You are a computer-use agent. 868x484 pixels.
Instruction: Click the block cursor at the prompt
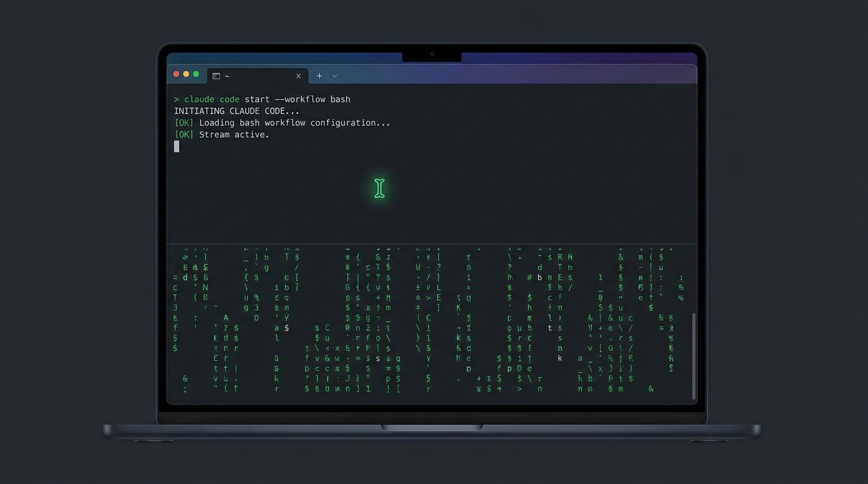(x=177, y=146)
